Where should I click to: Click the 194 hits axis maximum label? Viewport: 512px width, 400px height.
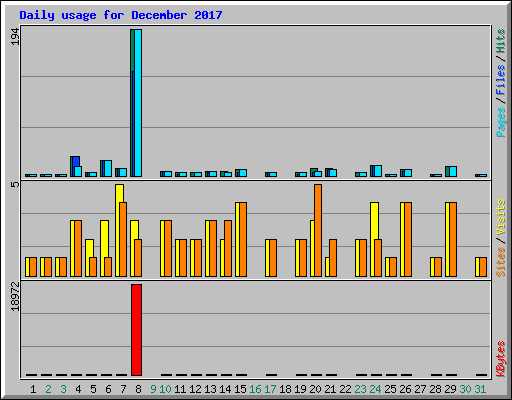tap(15, 37)
